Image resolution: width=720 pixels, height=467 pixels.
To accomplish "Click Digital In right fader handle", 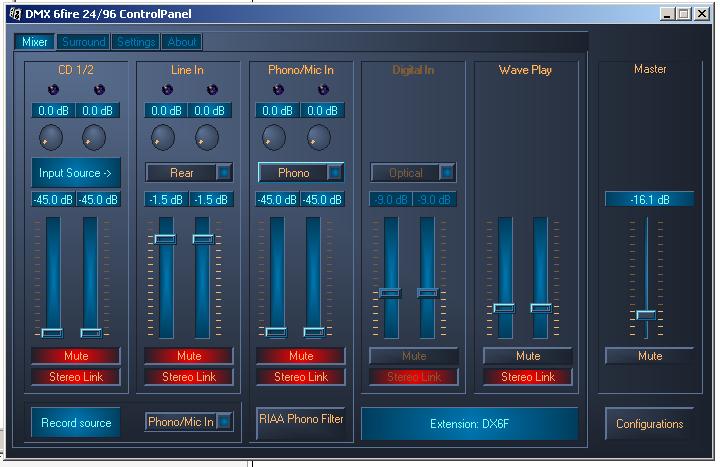I will [x=428, y=293].
